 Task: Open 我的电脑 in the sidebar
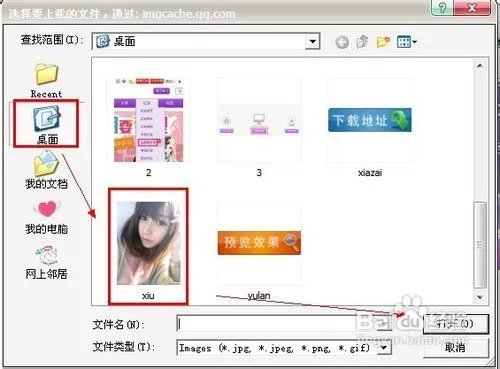click(47, 217)
